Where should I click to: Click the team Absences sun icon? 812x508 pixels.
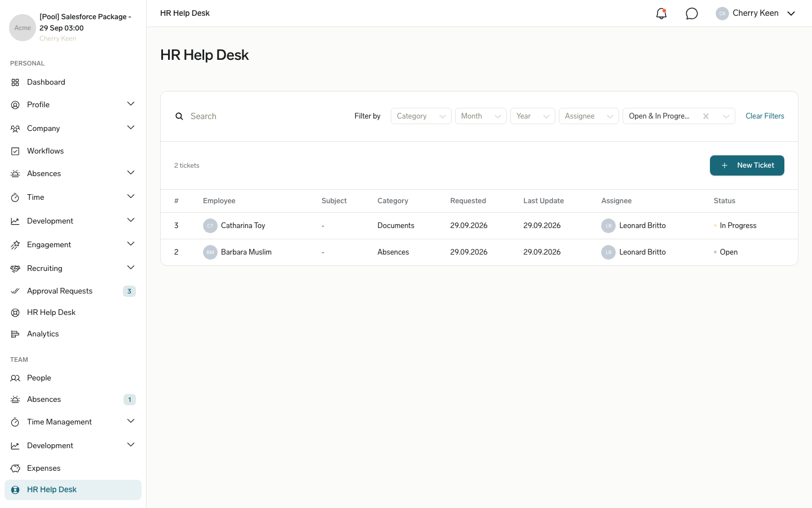pos(15,400)
